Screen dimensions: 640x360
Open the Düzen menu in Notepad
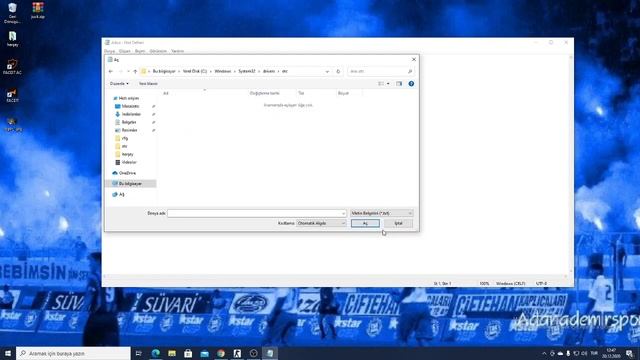click(x=124, y=51)
